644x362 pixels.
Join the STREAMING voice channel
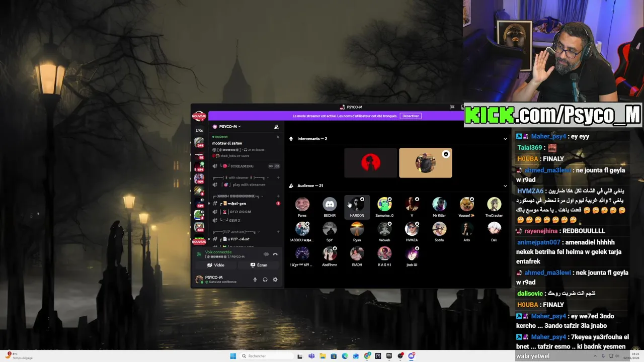242,166
